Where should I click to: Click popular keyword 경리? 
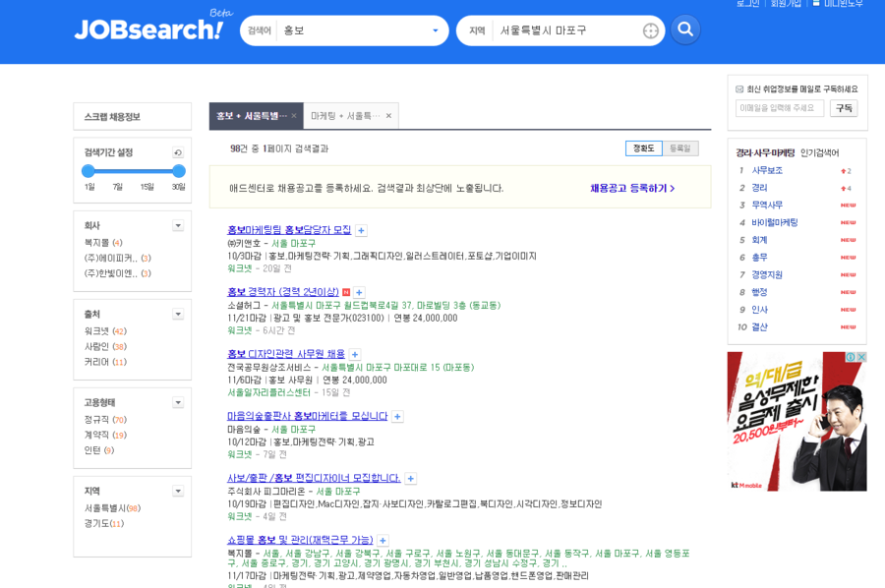(759, 188)
